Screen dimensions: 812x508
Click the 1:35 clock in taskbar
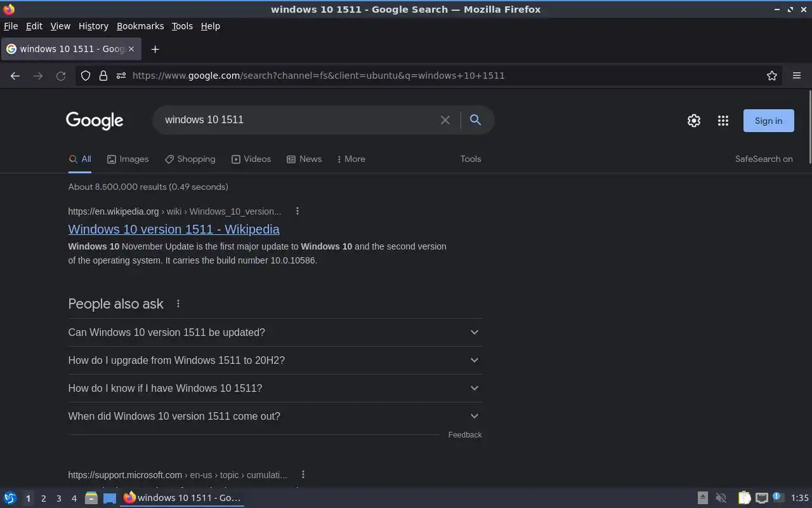coord(800,498)
